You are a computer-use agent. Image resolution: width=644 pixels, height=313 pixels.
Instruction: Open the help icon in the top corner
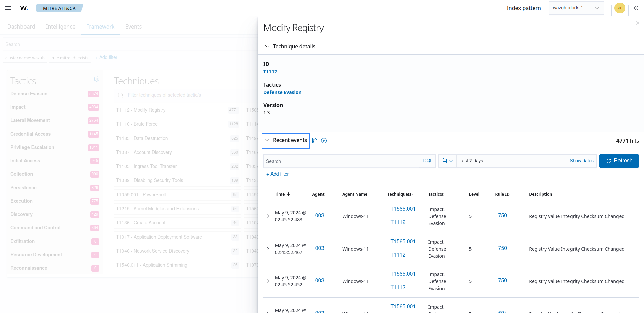coord(636,8)
